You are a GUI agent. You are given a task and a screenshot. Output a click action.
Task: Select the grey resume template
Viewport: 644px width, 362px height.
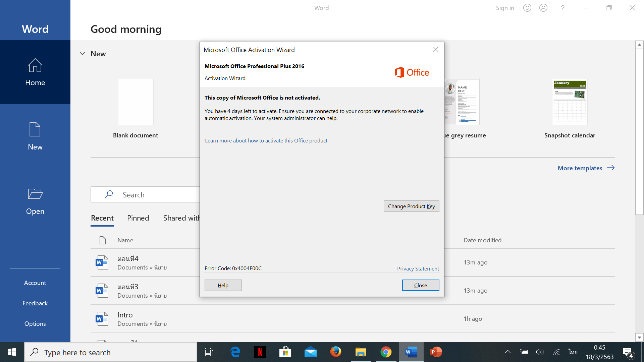(462, 102)
